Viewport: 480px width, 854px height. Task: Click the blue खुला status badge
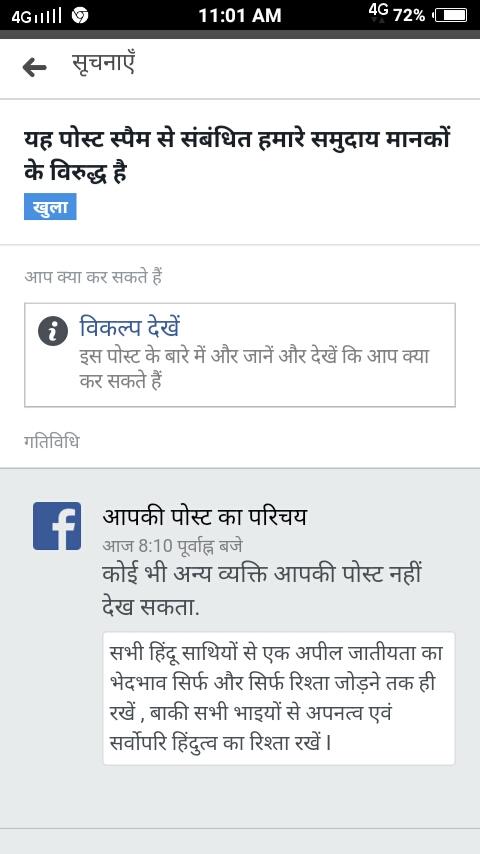[x=50, y=207]
